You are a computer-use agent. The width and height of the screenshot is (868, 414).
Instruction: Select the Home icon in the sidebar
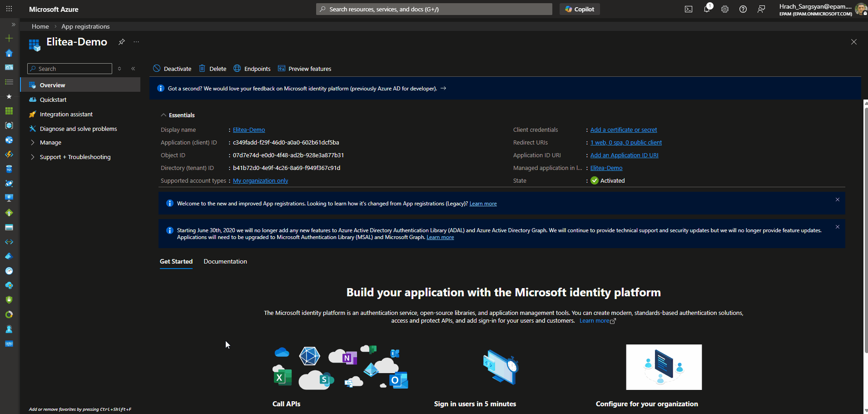[9, 53]
